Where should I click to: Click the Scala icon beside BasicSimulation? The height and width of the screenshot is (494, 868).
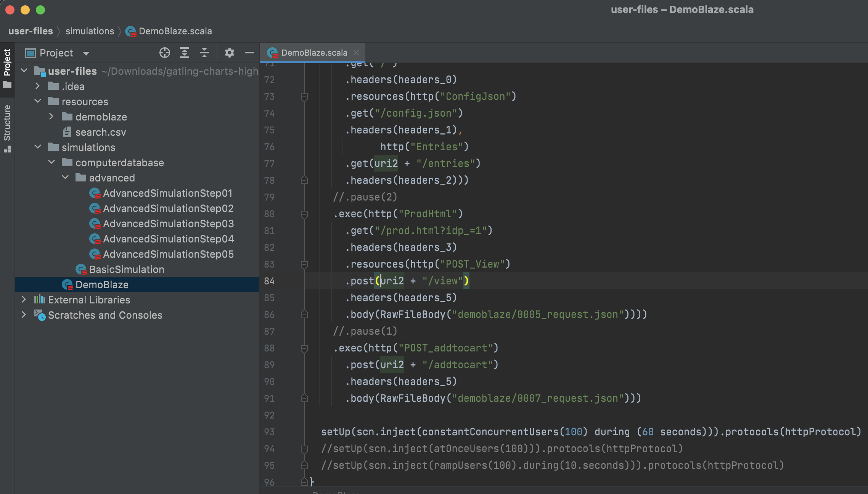pyautogui.click(x=80, y=269)
